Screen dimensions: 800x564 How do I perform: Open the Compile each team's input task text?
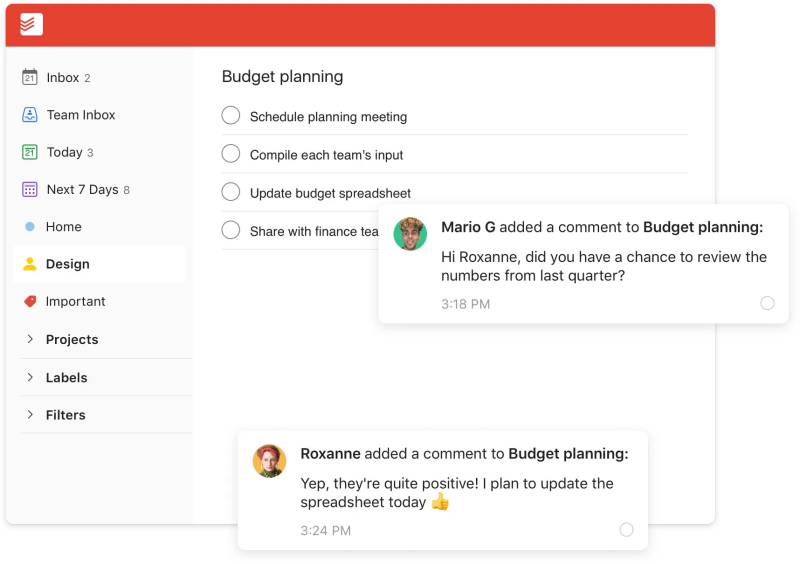tap(327, 155)
